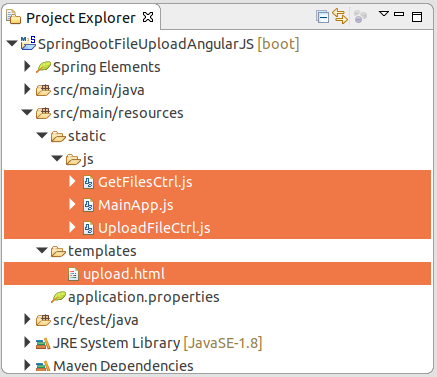Click the upload.html file icon
Image resolution: width=437 pixels, height=377 pixels.
point(73,274)
